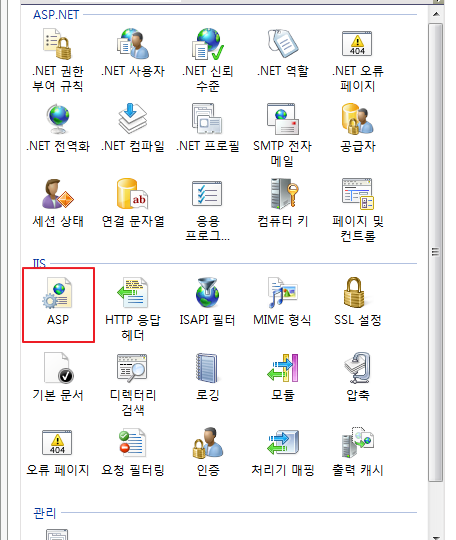
Task: Click the IIS group header
Action: 39,263
